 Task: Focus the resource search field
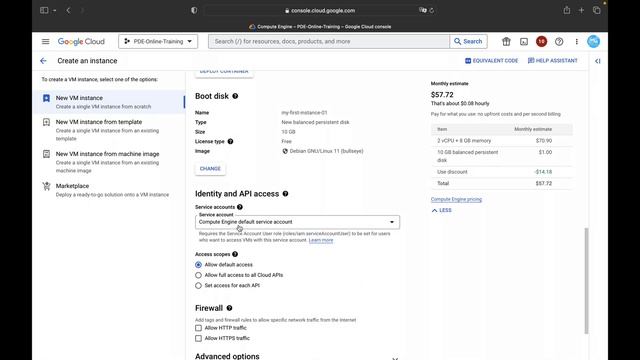tap(329, 41)
